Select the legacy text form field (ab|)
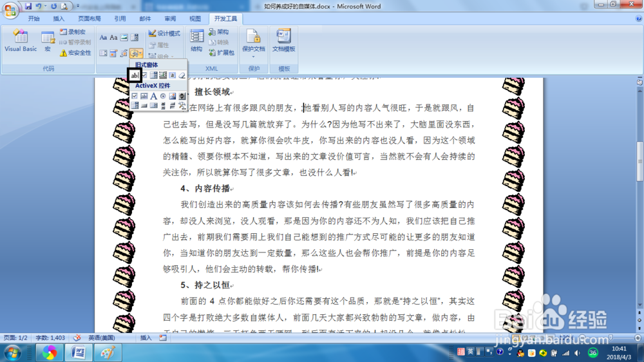Screen dimensions: 644x362 coord(135,75)
